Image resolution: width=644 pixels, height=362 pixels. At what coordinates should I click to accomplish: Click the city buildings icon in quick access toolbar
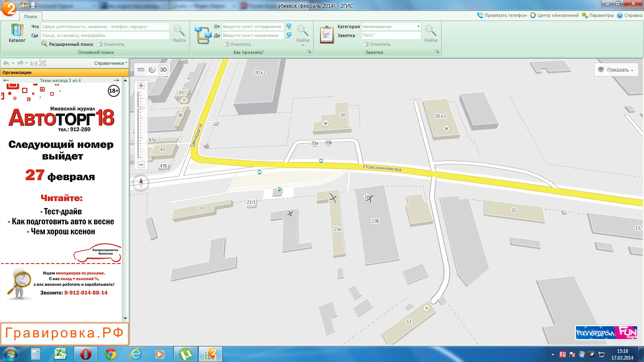(x=24, y=5)
